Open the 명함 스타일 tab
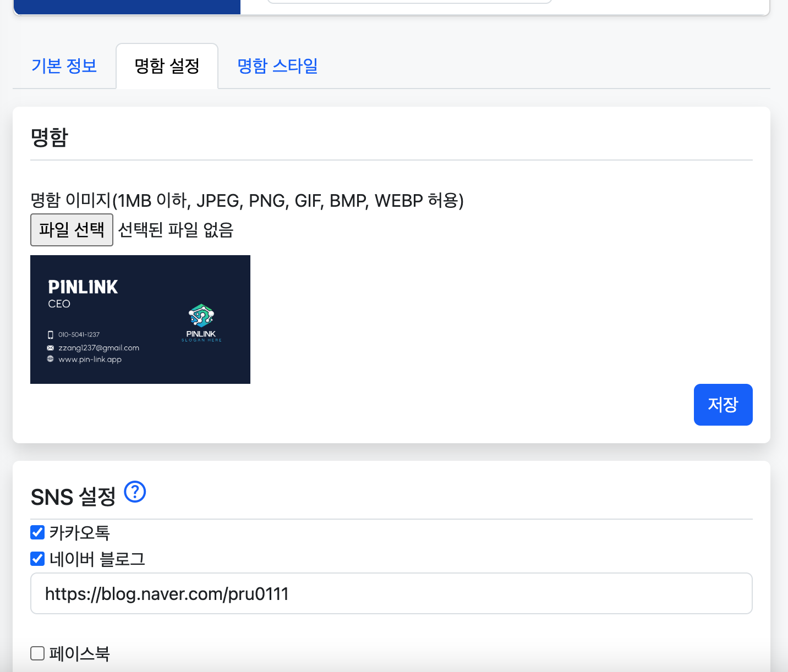Screen dimensions: 788x672 pyautogui.click(x=277, y=66)
